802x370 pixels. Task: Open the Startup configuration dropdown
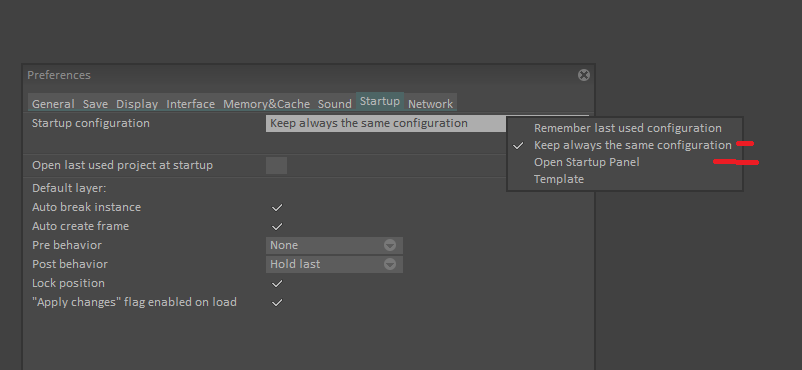coord(386,123)
